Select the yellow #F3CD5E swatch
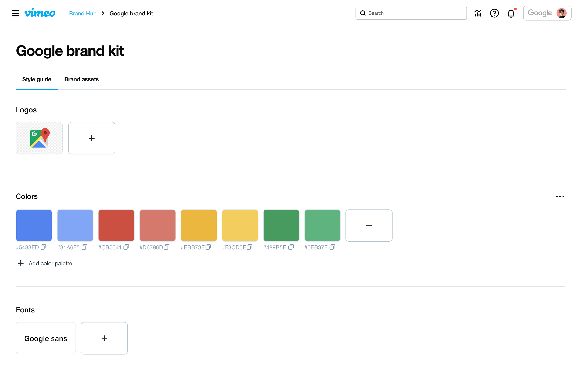 coord(240,226)
